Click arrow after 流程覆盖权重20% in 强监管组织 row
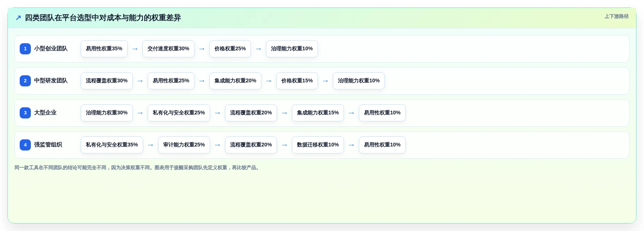Viewport: 644px width, 231px height. (x=284, y=145)
